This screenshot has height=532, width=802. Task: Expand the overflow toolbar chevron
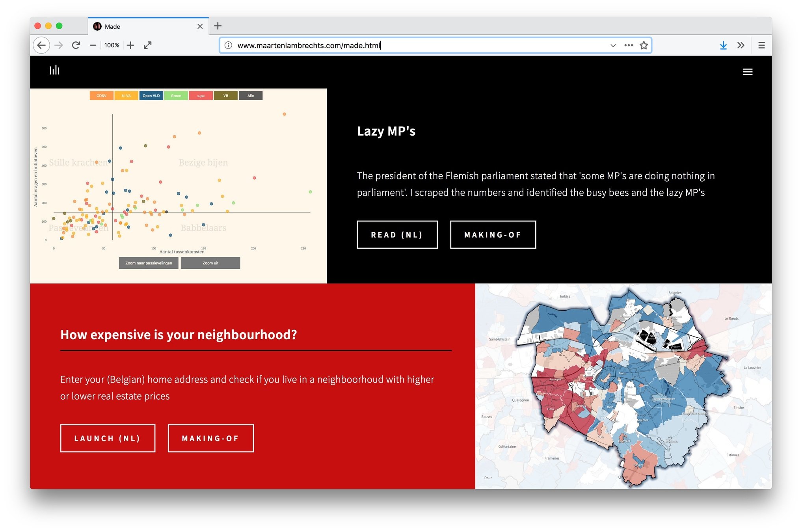pyautogui.click(x=741, y=45)
